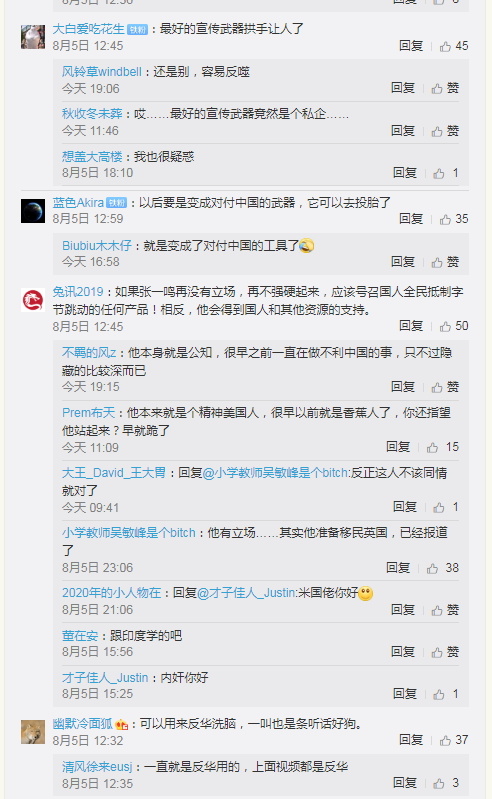The width and height of the screenshot is (492, 799).
Task: Open 幽默冷面狐's fox avatar
Action: tap(33, 732)
